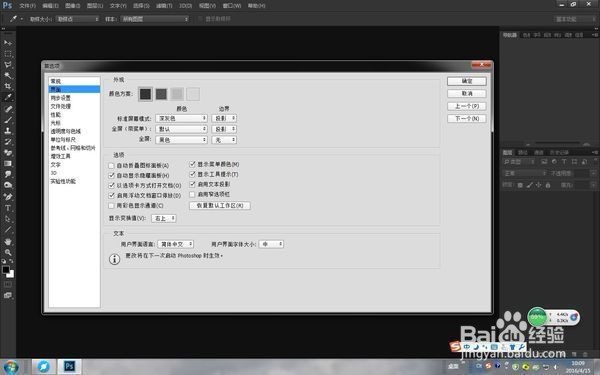Enable 用彩色显示通道(C) checkbox
600x375 pixels.
(x=111, y=205)
